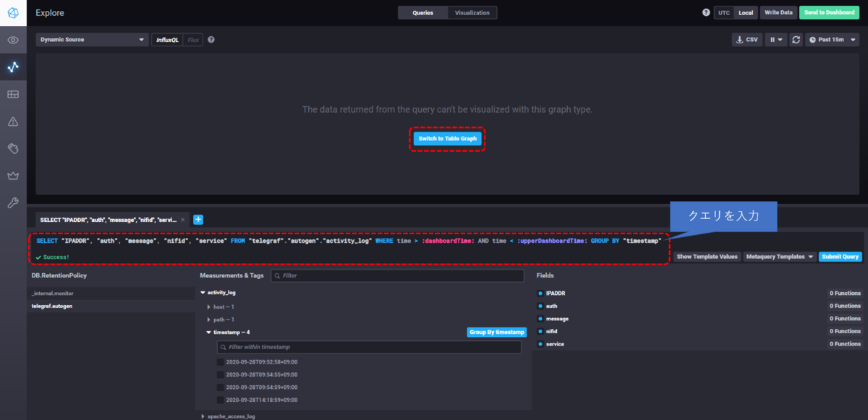Check timestamp 2020-09-28T09:54:55+09:00

tap(221, 374)
